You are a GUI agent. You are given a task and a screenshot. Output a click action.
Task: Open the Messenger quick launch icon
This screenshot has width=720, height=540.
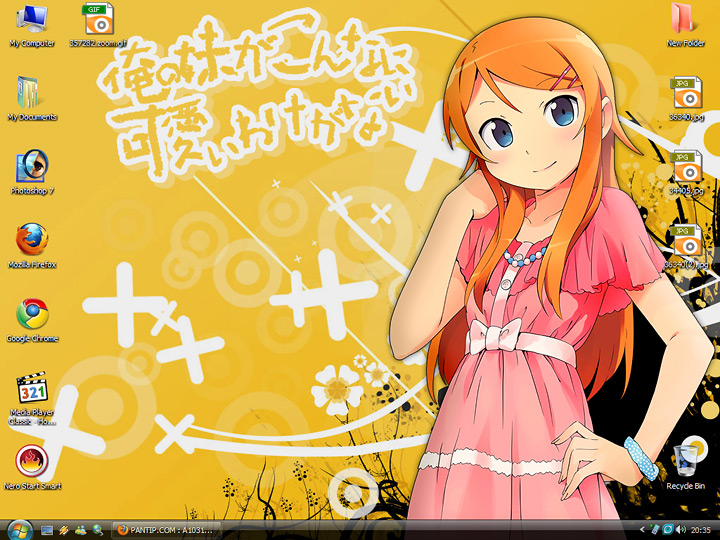(x=80, y=530)
